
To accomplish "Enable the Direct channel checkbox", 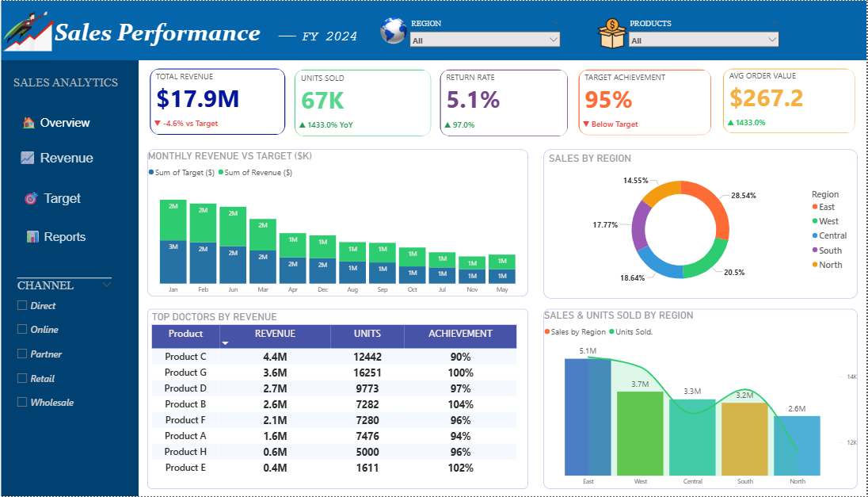I will click(x=22, y=305).
